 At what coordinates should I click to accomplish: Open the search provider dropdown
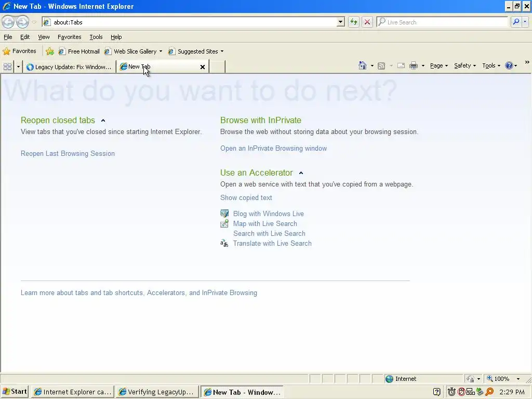(x=525, y=22)
